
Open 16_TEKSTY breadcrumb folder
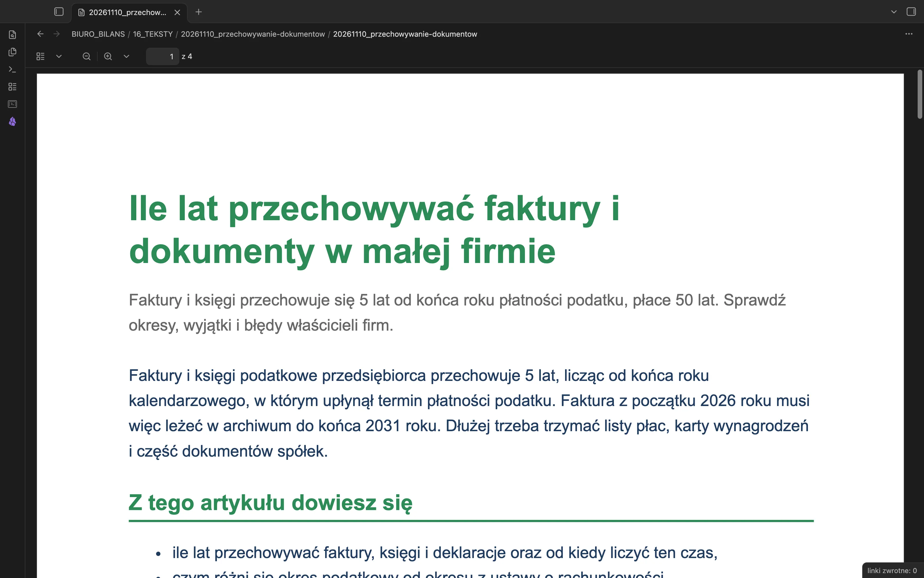click(x=153, y=34)
